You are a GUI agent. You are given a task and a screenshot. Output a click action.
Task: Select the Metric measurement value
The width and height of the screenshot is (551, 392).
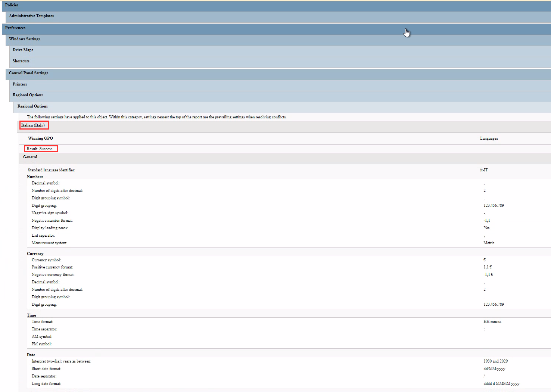(x=489, y=243)
